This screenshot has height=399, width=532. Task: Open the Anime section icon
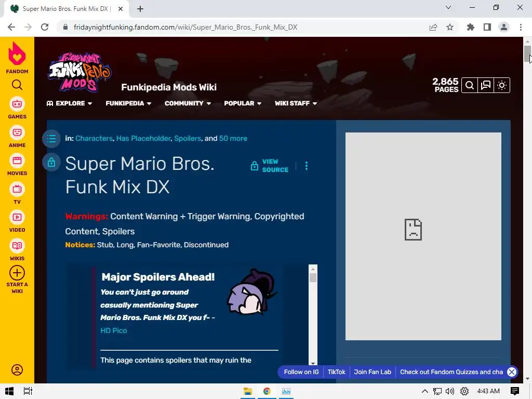click(x=17, y=132)
